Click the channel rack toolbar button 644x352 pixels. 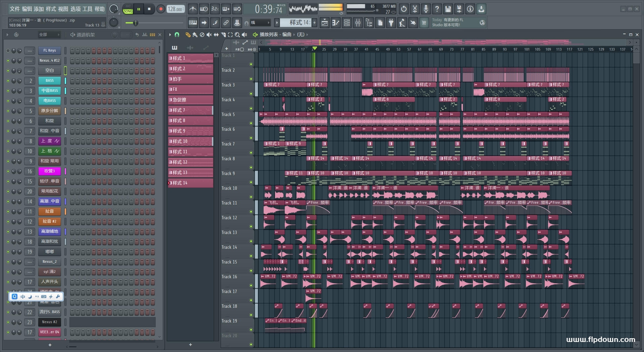click(347, 23)
